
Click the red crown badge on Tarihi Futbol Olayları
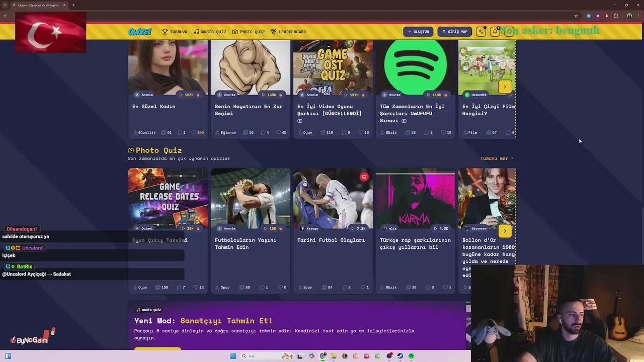[x=364, y=176]
